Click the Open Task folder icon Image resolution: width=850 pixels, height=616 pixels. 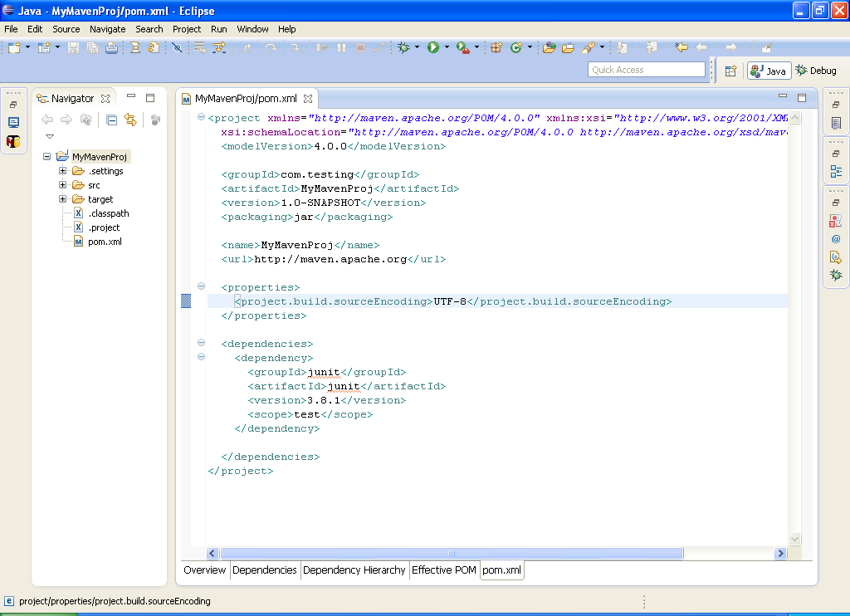tap(568, 47)
